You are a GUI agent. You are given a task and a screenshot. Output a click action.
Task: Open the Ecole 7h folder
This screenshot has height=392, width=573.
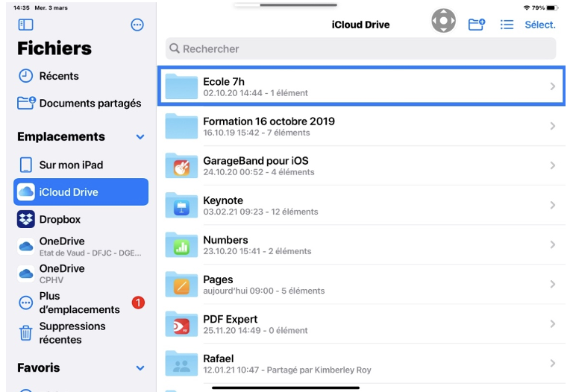(x=361, y=86)
